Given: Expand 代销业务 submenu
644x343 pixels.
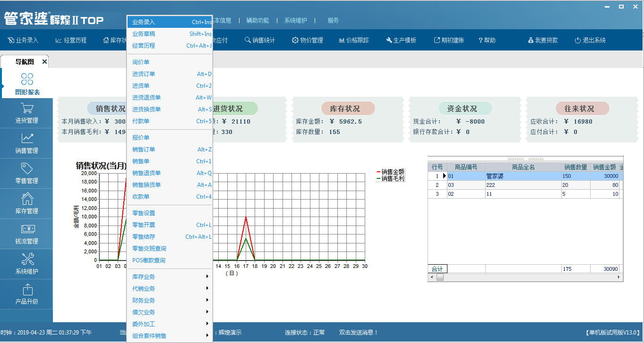Looking at the screenshot, I should (x=170, y=289).
